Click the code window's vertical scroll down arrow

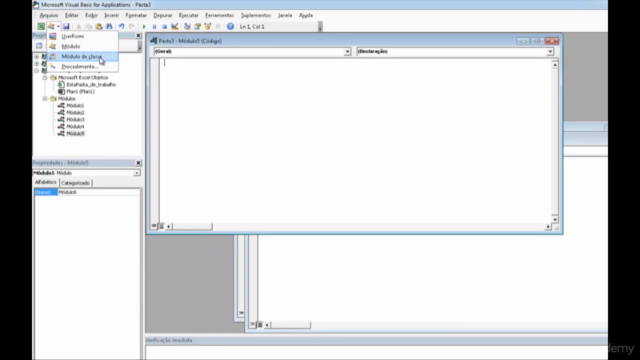pos(555,219)
